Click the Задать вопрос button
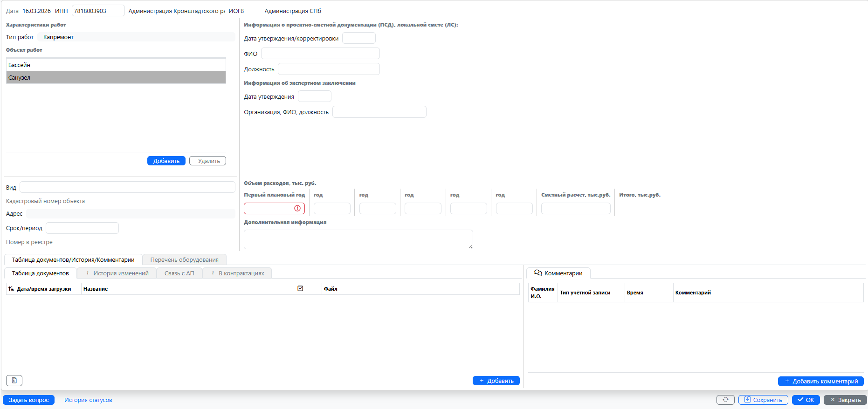Screen dimensions: 868x409 (29, 400)
